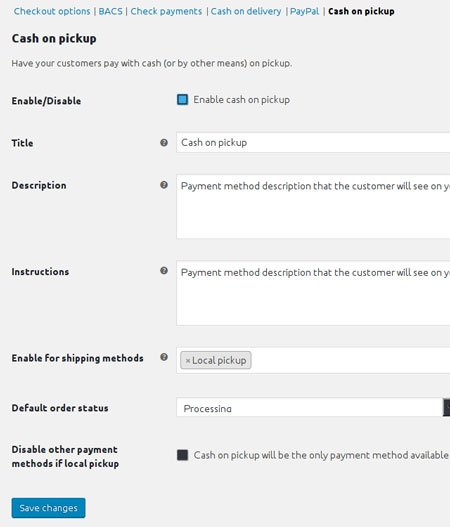Viewport: 450px width, 527px height.
Task: Click help icon for Enable for shipping methods
Action: (x=164, y=357)
